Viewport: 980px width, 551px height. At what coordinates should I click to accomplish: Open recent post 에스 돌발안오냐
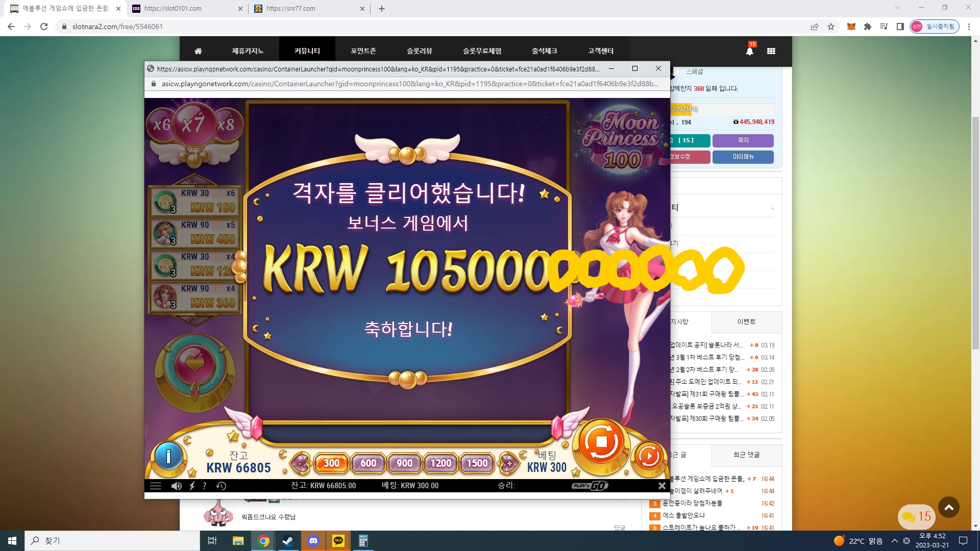683,515
